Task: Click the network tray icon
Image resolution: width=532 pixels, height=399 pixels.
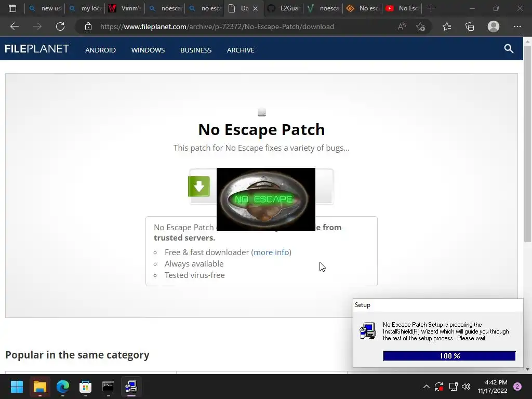Action: coord(453,387)
